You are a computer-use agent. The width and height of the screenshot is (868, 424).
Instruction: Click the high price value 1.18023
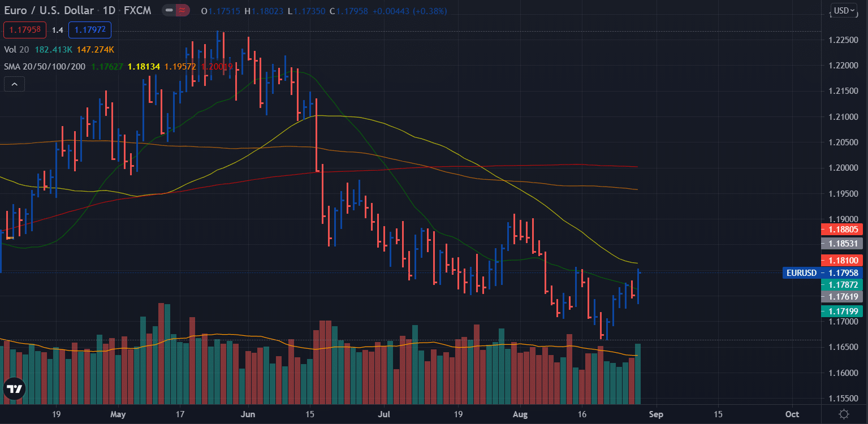267,11
